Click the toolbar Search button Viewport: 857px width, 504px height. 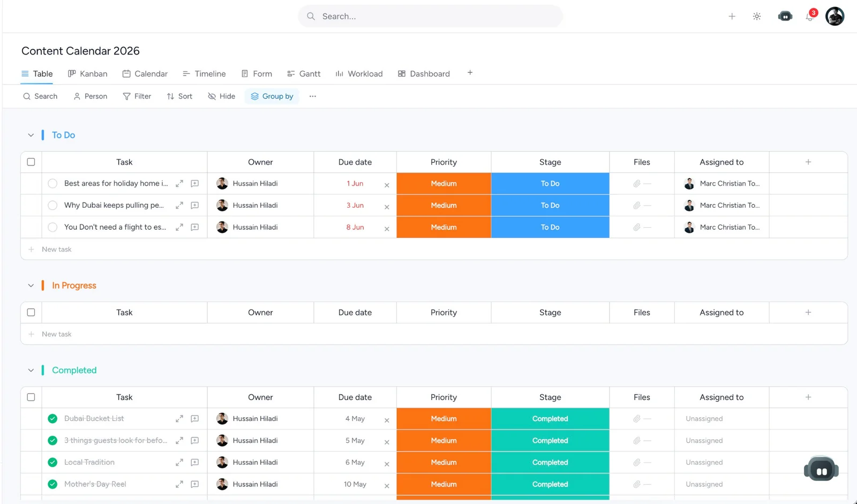point(40,96)
